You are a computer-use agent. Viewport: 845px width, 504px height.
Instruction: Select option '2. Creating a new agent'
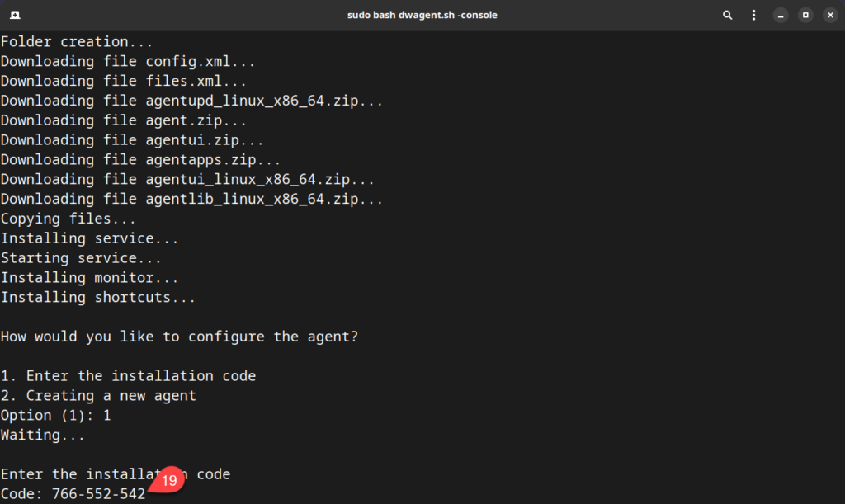99,395
